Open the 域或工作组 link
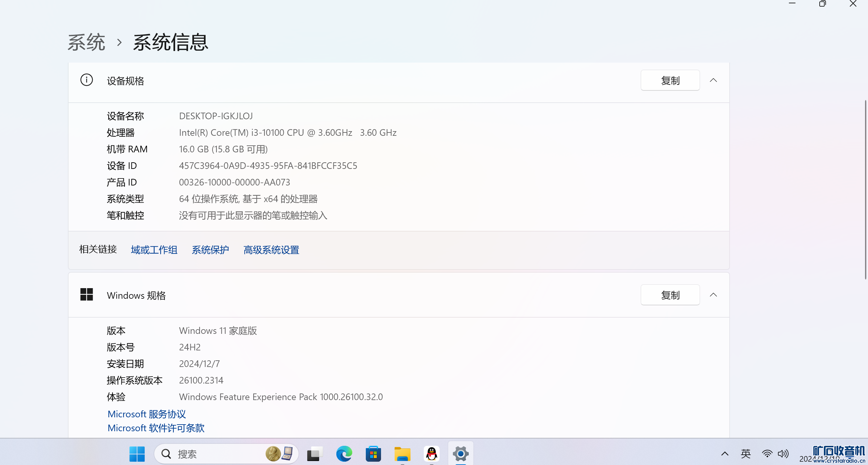 click(154, 250)
